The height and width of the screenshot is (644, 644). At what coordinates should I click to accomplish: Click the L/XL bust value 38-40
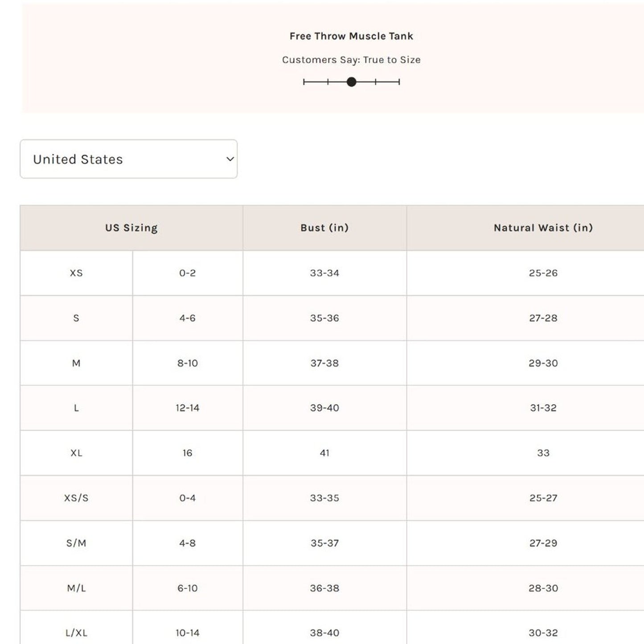click(324, 632)
